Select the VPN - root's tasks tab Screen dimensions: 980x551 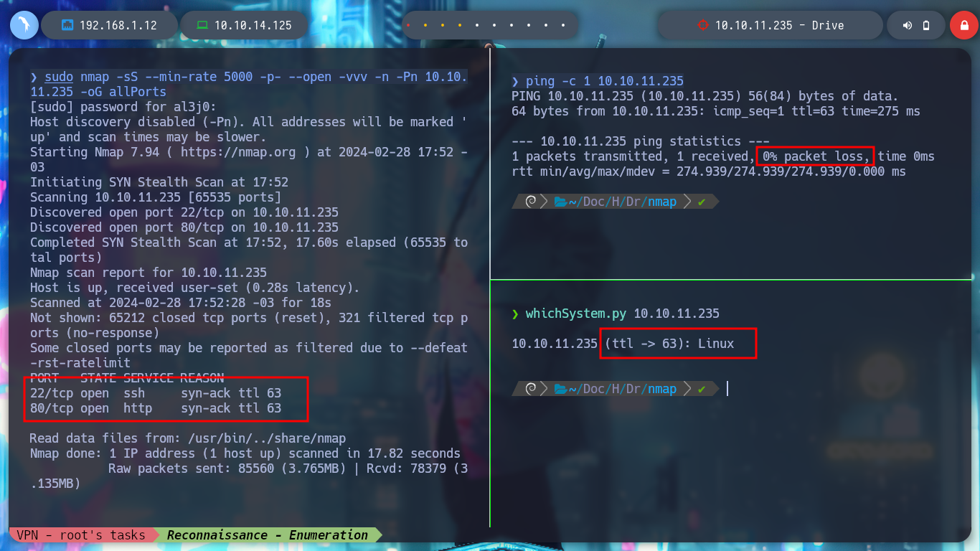(81, 534)
